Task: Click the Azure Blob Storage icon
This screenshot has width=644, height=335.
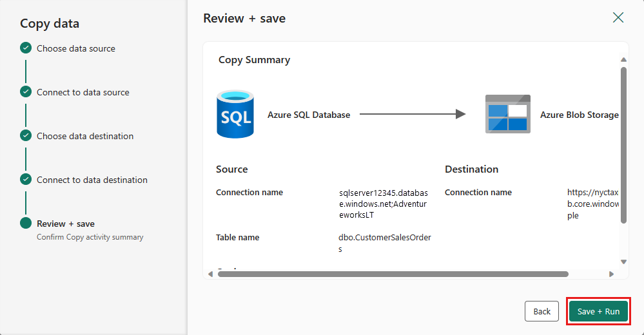Action: [x=507, y=114]
